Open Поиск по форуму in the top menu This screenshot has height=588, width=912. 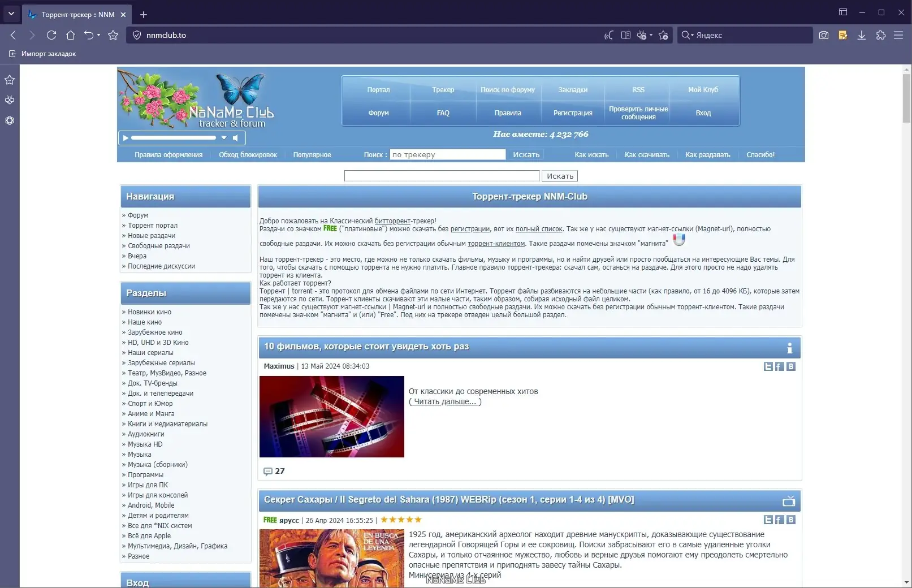pos(508,90)
